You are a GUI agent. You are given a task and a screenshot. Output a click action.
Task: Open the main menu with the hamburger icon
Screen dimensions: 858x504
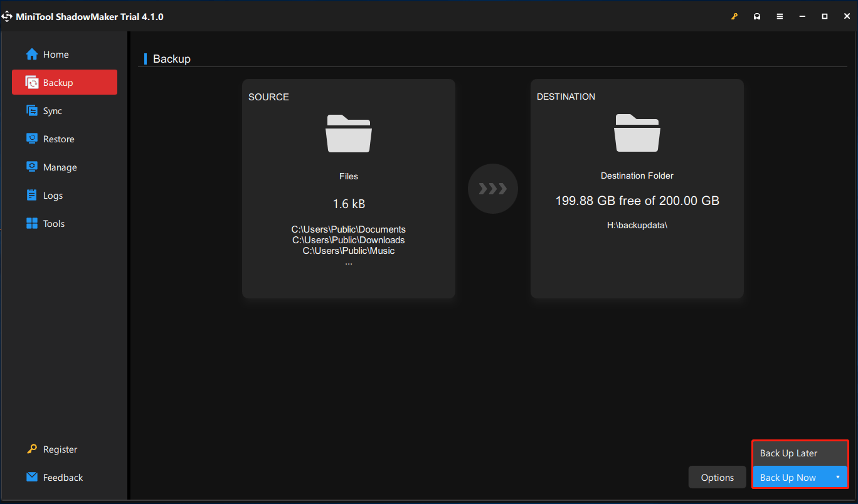pos(780,16)
